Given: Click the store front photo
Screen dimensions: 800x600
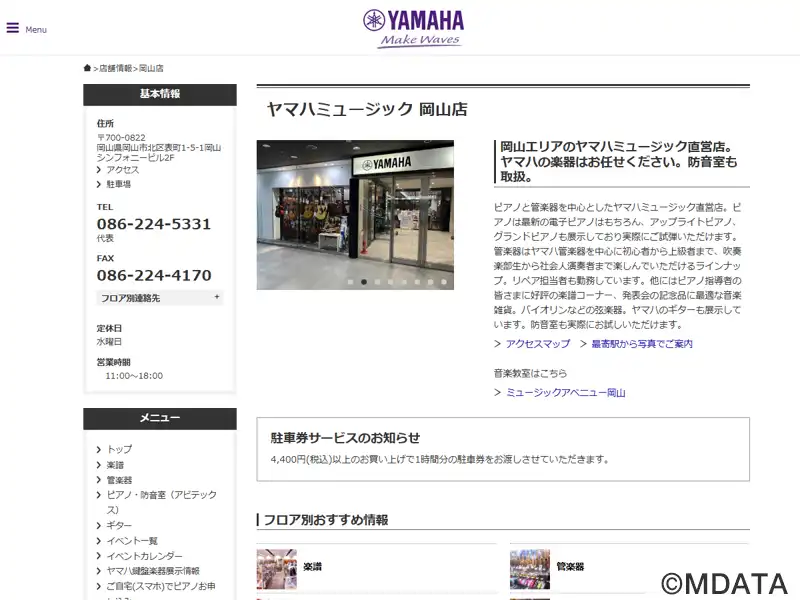Looking at the screenshot, I should [x=355, y=210].
